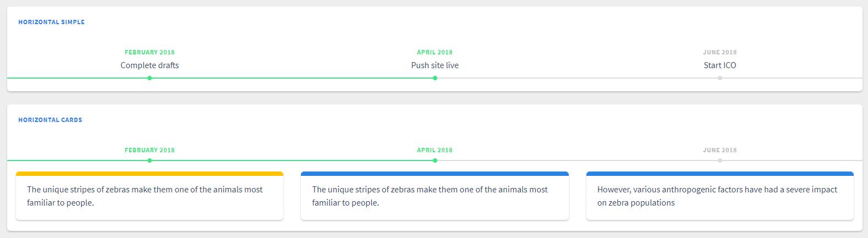Click the April 2018 date in simple timeline

coord(435,52)
